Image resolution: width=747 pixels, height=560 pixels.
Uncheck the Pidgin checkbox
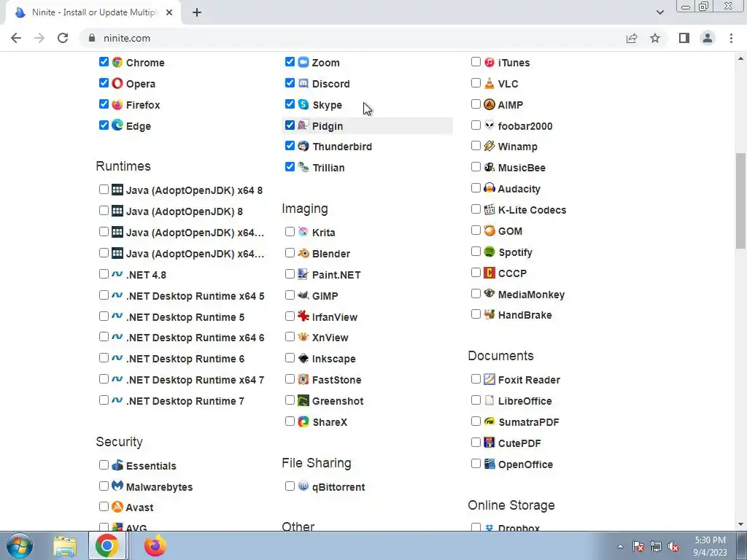[290, 125]
